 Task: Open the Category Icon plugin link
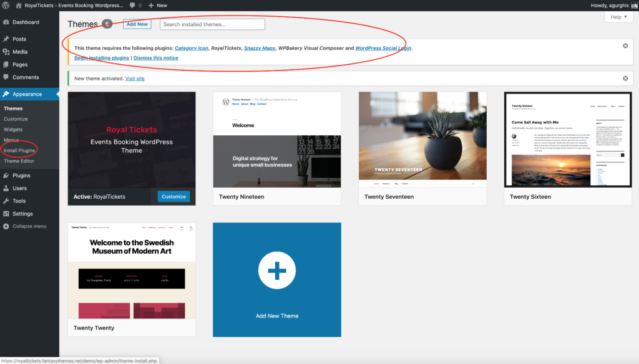pyautogui.click(x=192, y=48)
